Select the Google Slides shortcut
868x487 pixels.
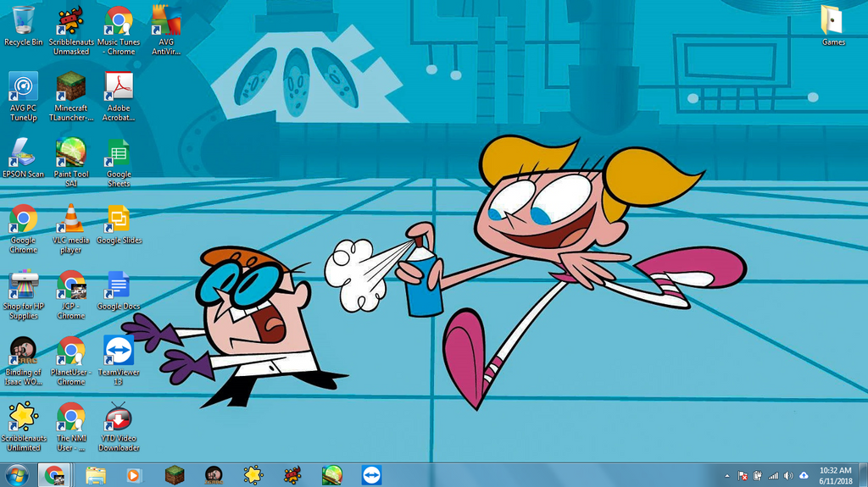click(x=119, y=224)
